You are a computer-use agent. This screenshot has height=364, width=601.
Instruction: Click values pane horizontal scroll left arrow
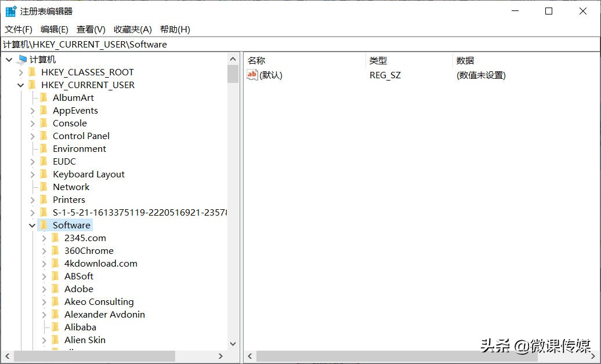pos(250,356)
